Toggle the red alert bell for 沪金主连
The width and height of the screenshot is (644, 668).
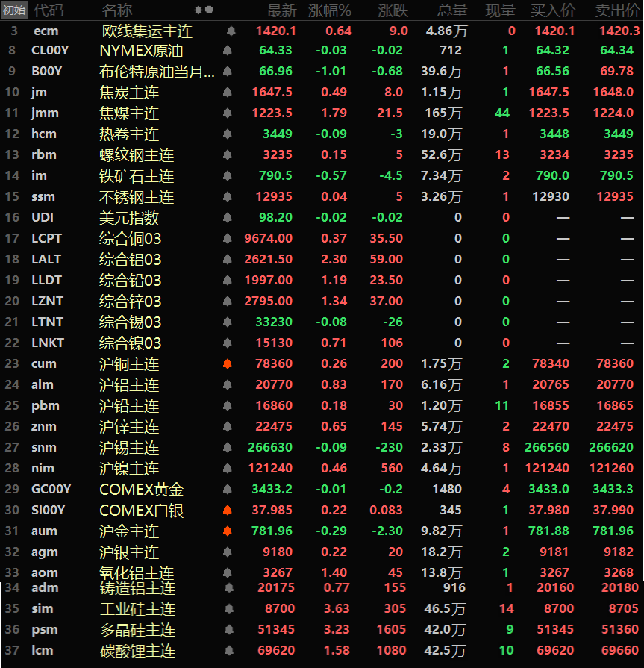click(x=227, y=531)
